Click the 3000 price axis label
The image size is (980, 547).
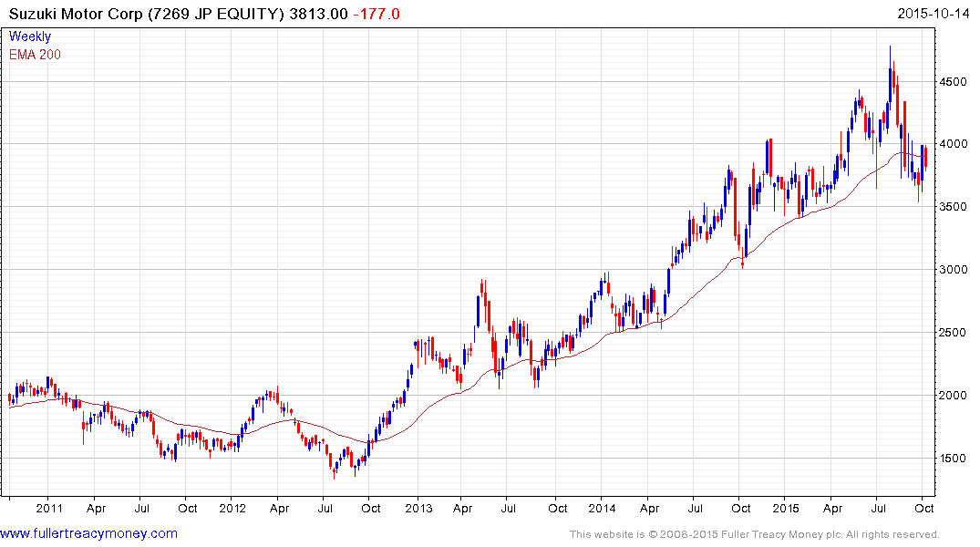point(954,270)
